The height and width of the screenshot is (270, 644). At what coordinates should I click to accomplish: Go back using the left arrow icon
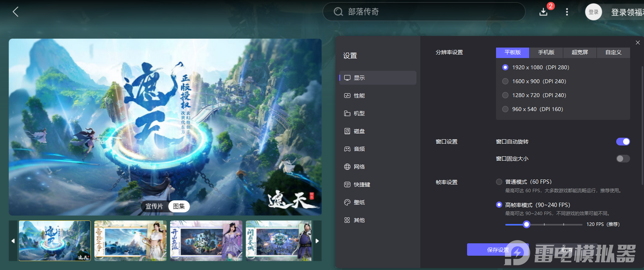click(15, 12)
